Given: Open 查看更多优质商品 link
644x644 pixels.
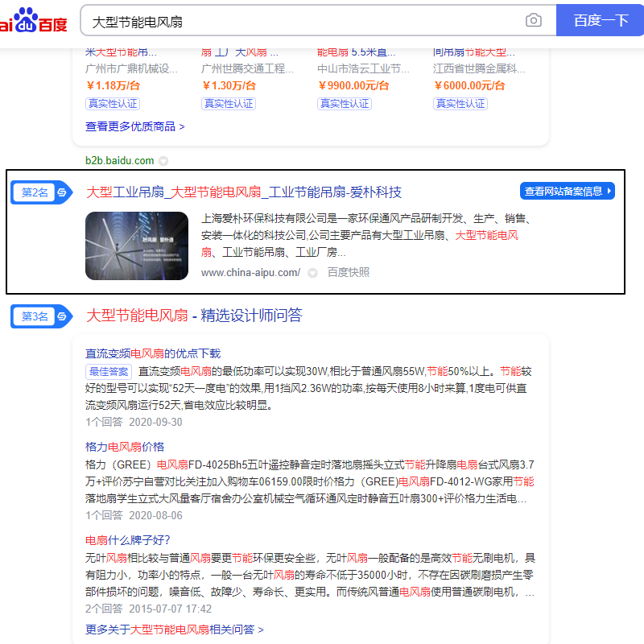Looking at the screenshot, I should pyautogui.click(x=134, y=126).
